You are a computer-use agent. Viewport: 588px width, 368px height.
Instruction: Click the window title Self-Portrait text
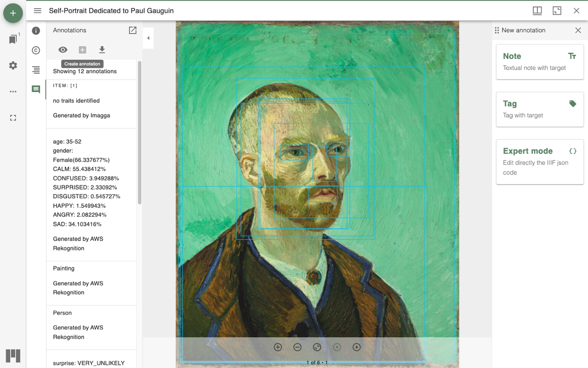(x=111, y=11)
